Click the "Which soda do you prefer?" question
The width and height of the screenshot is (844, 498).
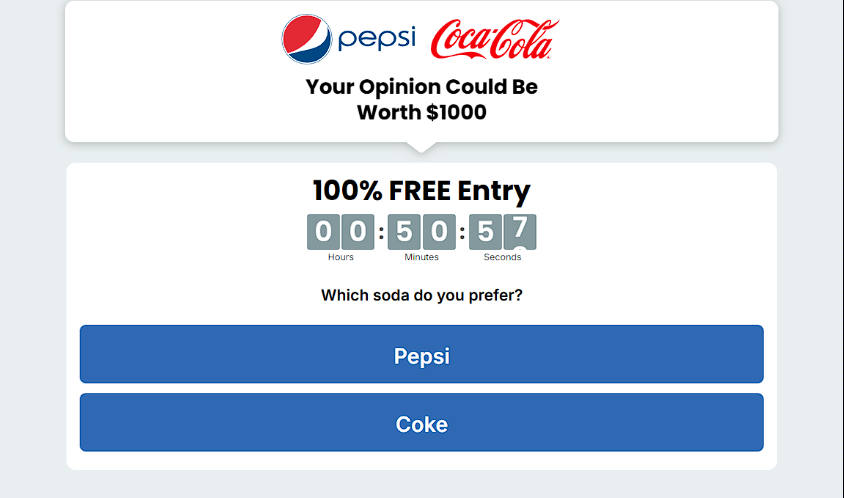point(422,295)
